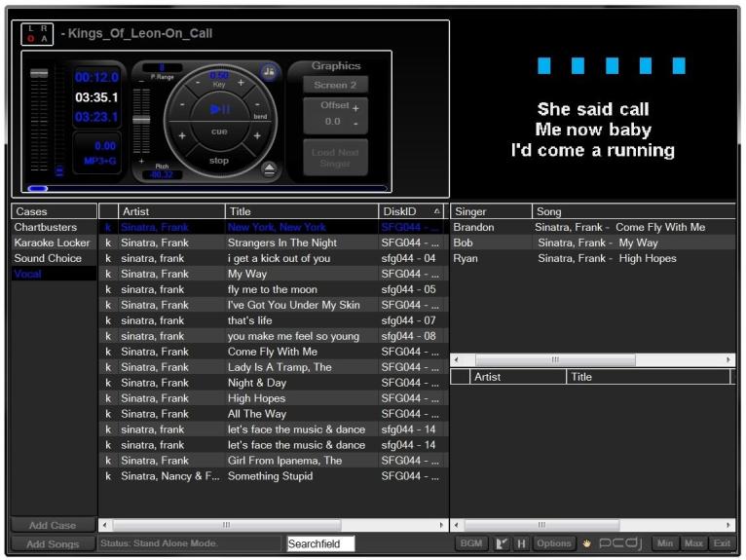Increase the graphics Offset with plus
This screenshot has width=746, height=560.
point(354,108)
